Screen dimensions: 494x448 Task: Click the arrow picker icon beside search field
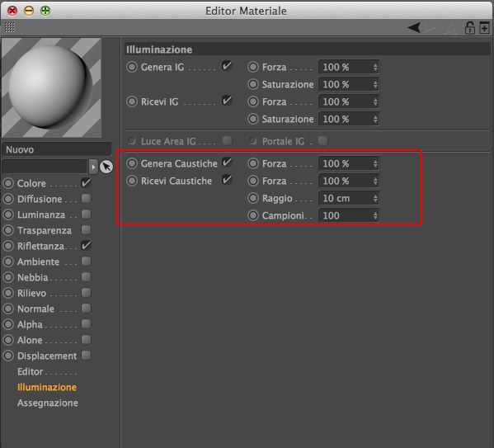coord(106,167)
